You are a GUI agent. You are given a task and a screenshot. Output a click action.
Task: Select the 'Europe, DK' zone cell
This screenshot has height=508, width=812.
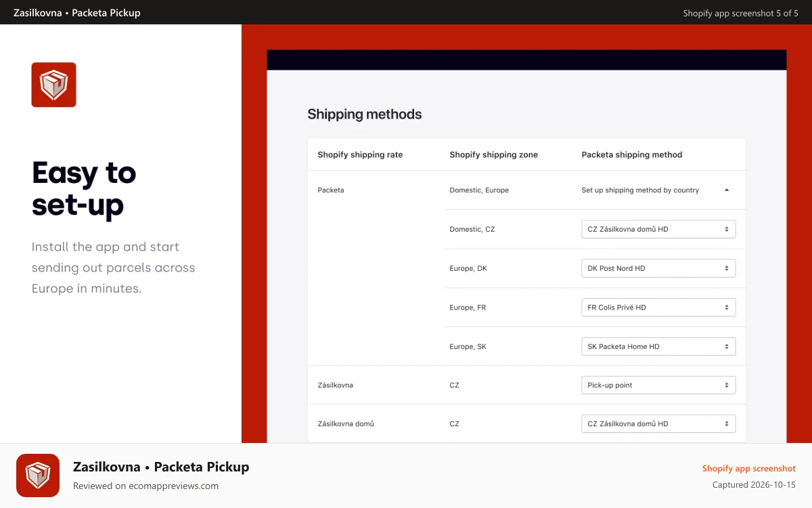pos(468,268)
